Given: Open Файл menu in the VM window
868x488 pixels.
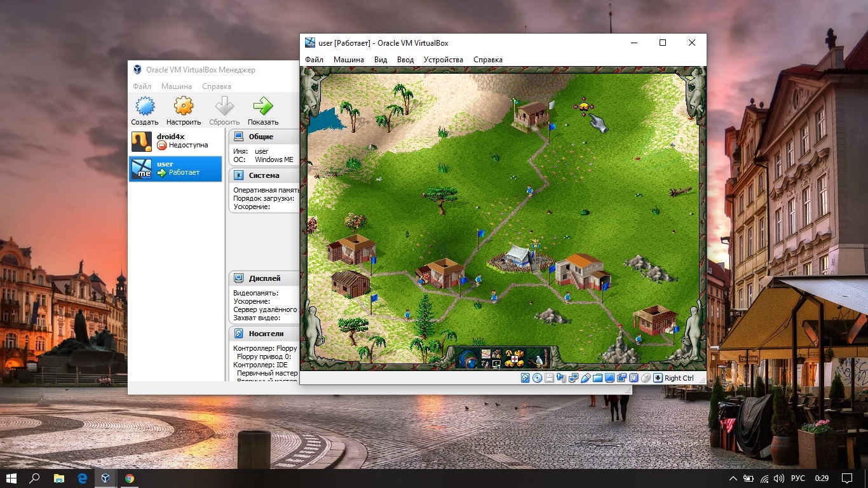Looking at the screenshot, I should coord(314,60).
